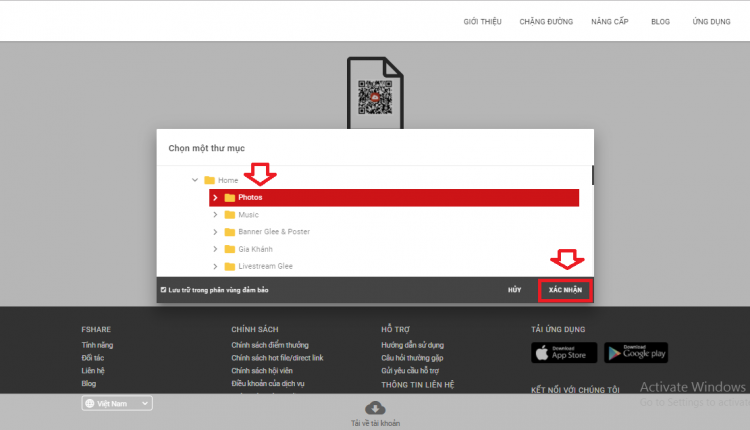Viewport: 750px width, 430px height.
Task: Open Hướng dẫn sử dụng link
Action: pos(412,345)
